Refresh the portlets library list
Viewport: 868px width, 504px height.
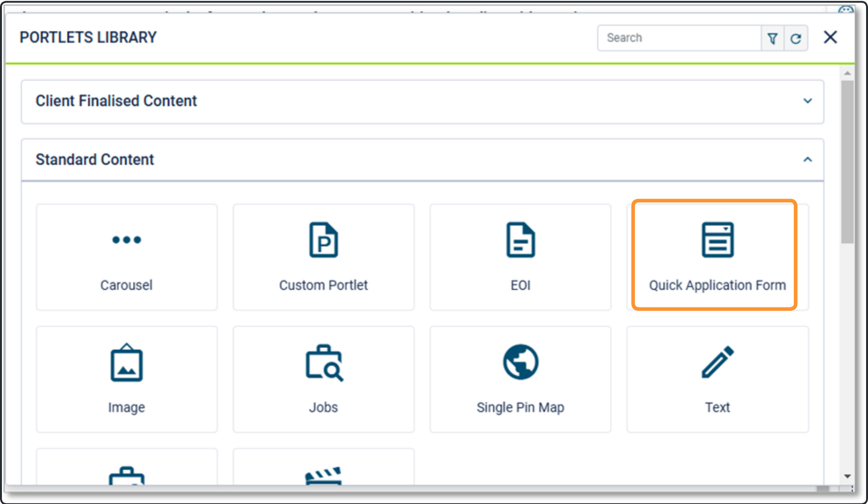pos(796,38)
